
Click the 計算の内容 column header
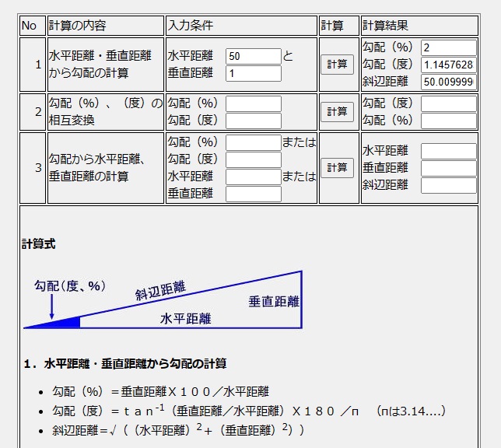pyautogui.click(x=106, y=26)
